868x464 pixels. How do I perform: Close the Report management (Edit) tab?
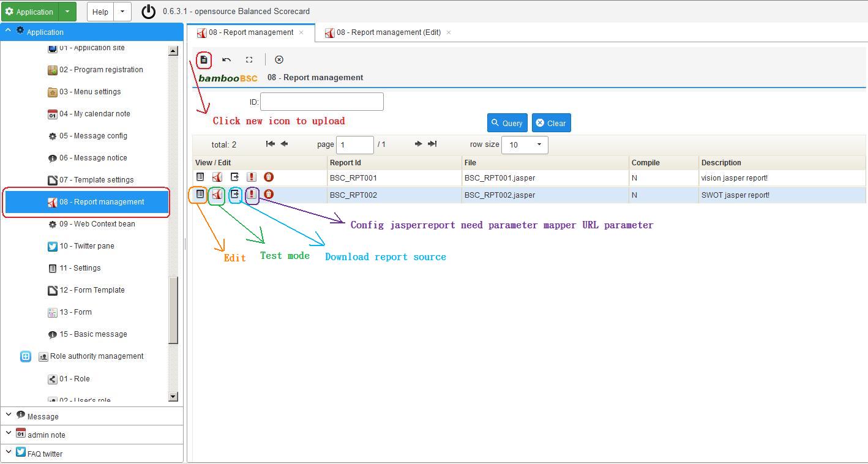click(x=449, y=32)
